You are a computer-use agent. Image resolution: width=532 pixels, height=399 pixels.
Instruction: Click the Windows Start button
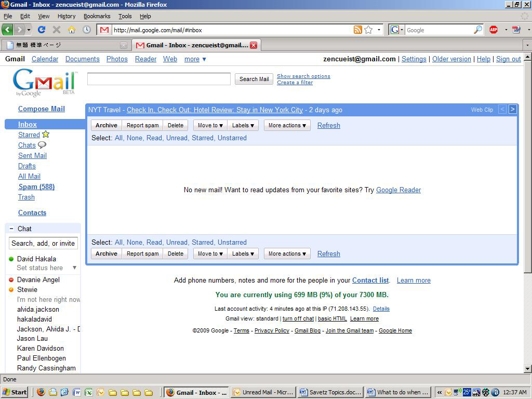[x=14, y=392]
